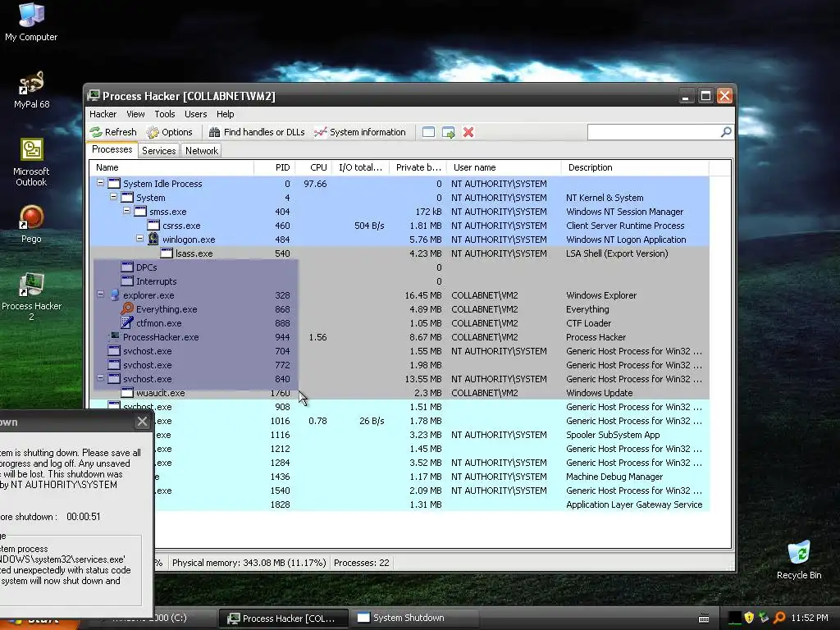Collapse svchost.exe PID 840 node
The height and width of the screenshot is (630, 840).
point(100,377)
